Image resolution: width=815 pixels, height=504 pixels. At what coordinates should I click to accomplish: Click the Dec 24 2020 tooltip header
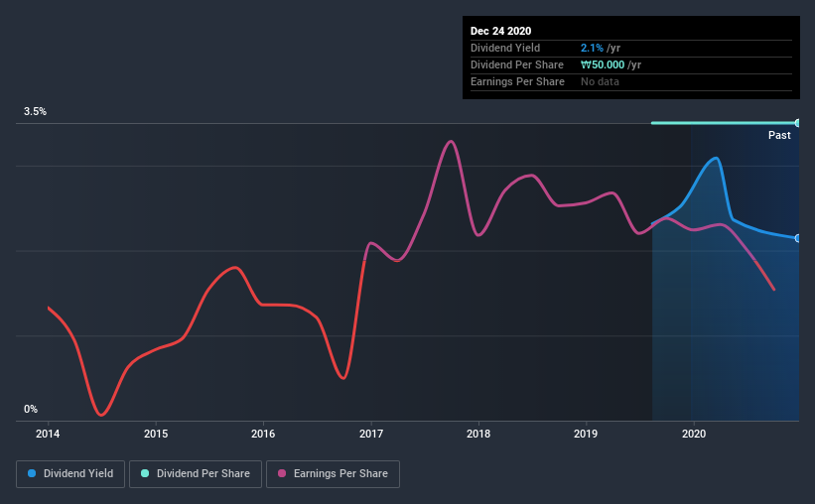[500, 31]
